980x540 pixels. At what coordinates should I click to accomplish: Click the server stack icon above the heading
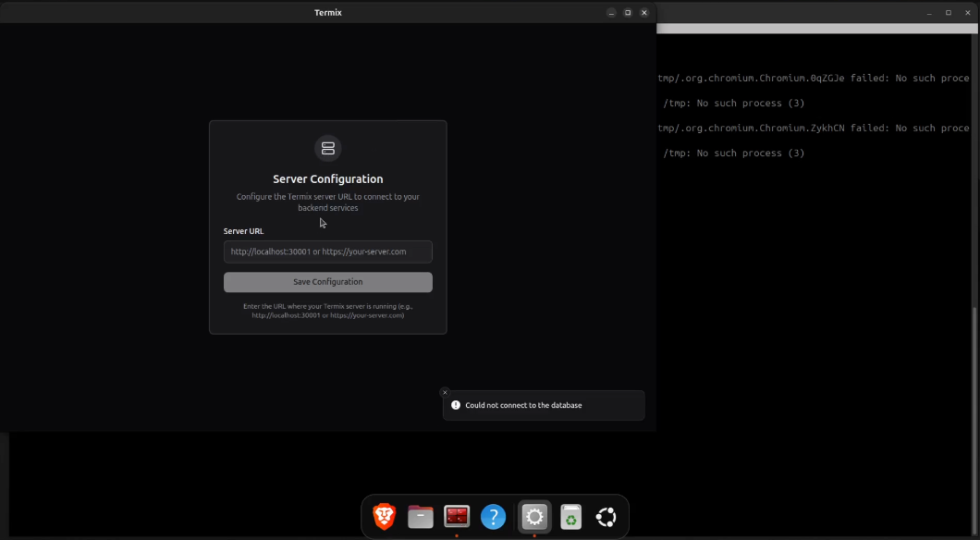(x=327, y=148)
